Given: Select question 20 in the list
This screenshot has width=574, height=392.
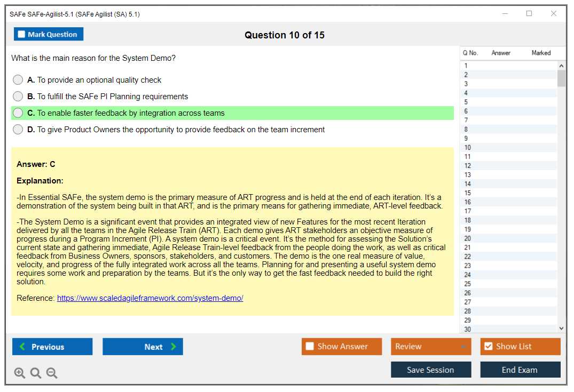Looking at the screenshot, I should pyautogui.click(x=508, y=238).
